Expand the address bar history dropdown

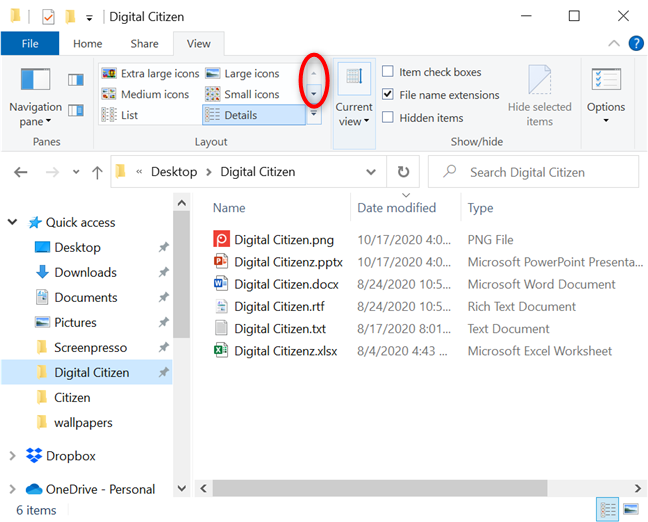point(371,172)
